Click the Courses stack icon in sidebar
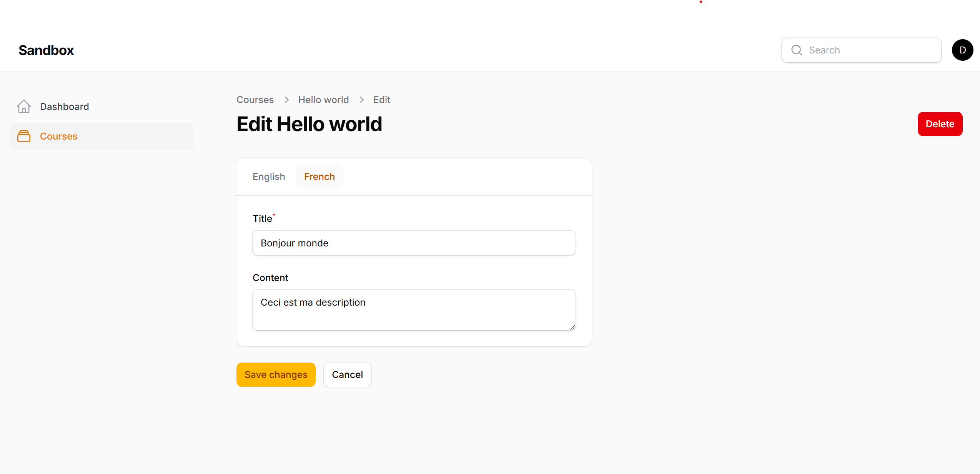Viewport: 980px width, 474px height. (24, 136)
